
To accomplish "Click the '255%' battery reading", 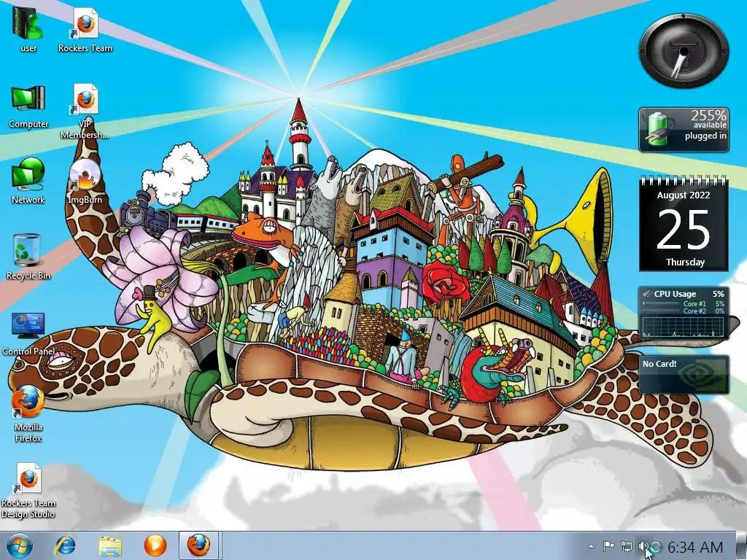I will coord(708,115).
